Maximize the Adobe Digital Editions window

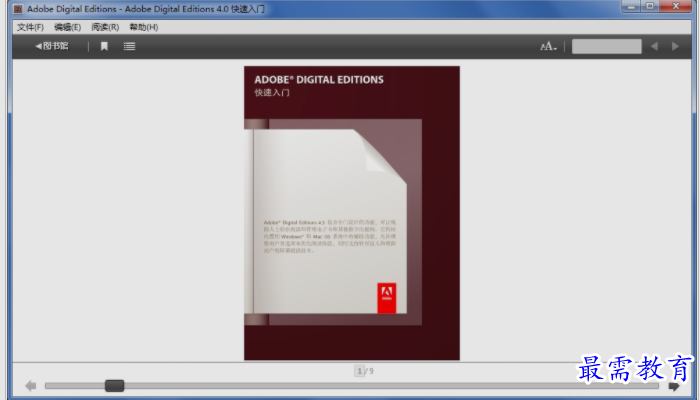(x=650, y=6)
